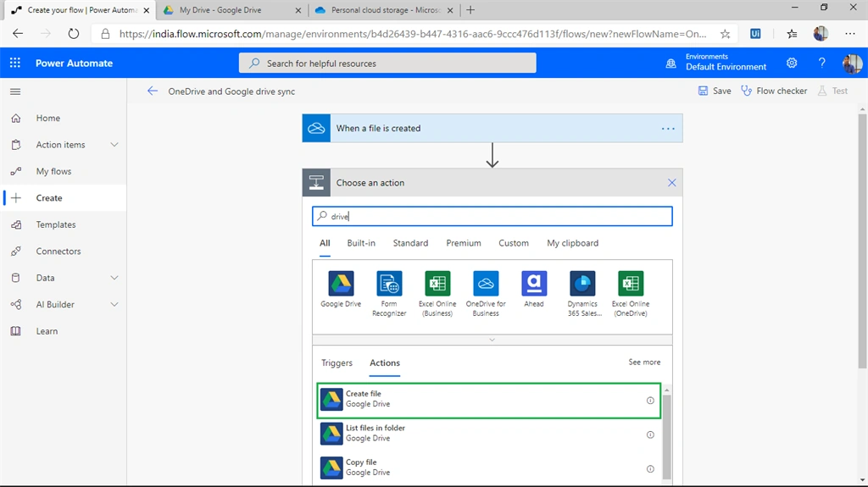Select the Copy file Google Drive action
The image size is (868, 487).
tap(489, 468)
